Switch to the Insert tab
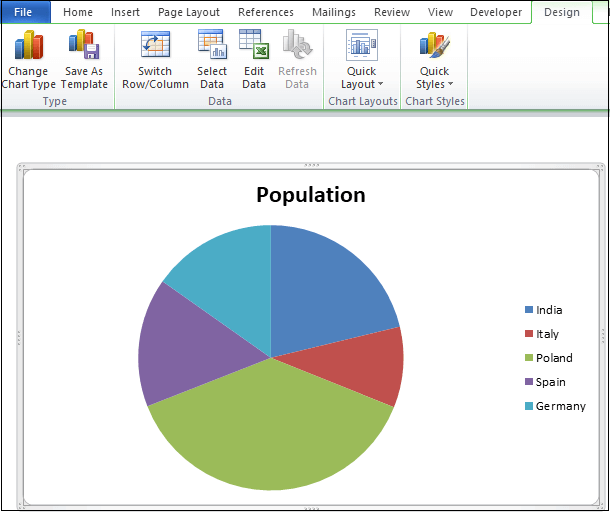 pyautogui.click(x=125, y=13)
